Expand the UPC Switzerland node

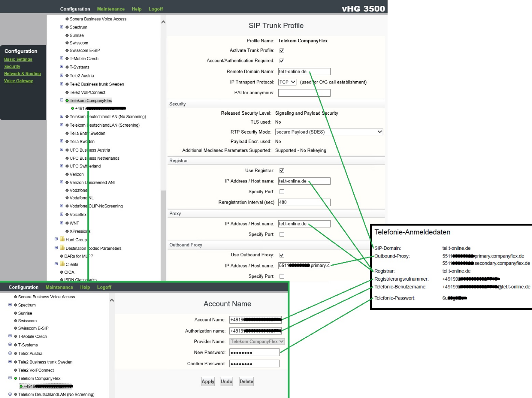62,166
